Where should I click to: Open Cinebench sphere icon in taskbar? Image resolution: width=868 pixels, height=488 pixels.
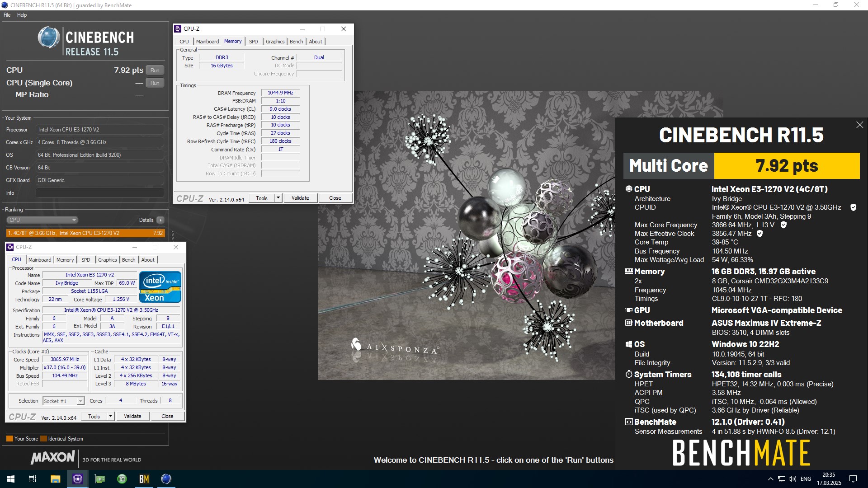166,479
